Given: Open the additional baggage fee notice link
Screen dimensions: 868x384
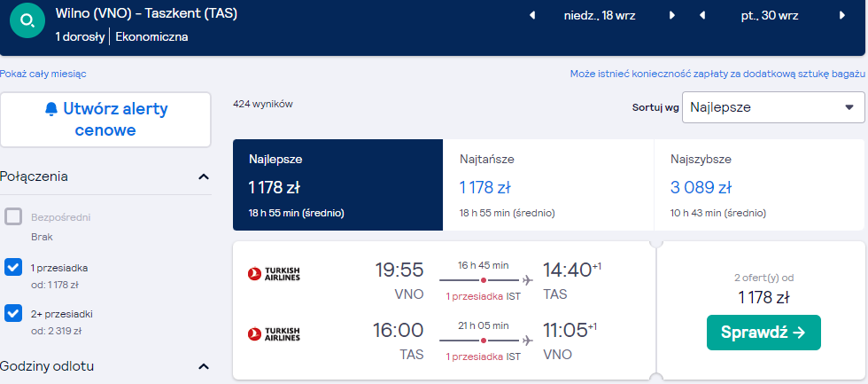Looking at the screenshot, I should point(717,74).
